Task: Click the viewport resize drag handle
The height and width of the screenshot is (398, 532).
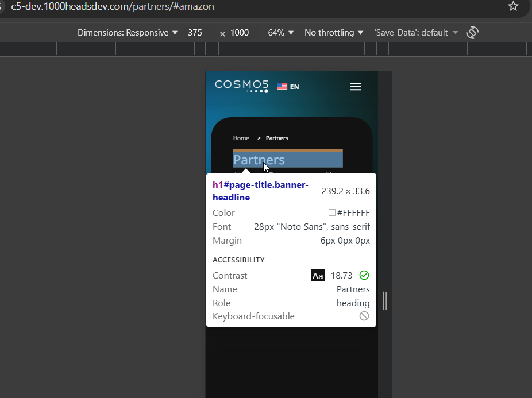Action: pyautogui.click(x=385, y=300)
